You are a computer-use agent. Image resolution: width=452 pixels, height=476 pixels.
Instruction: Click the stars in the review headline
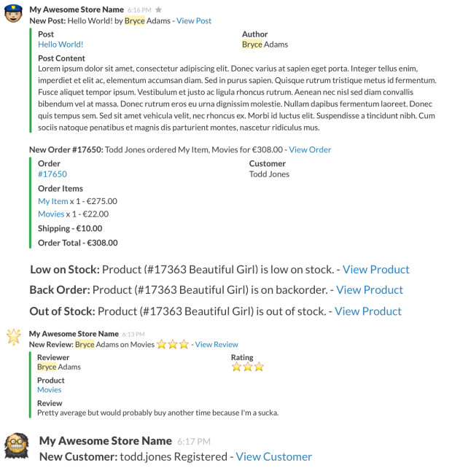[173, 344]
